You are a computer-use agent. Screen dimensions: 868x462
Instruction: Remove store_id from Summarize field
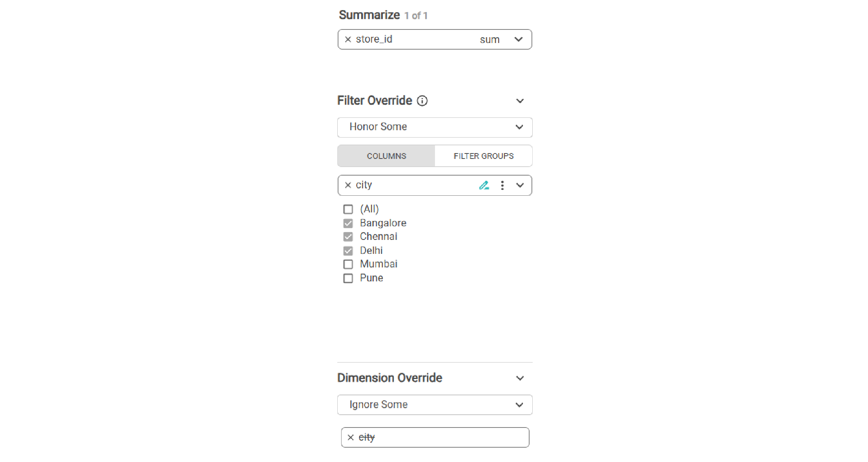tap(348, 39)
